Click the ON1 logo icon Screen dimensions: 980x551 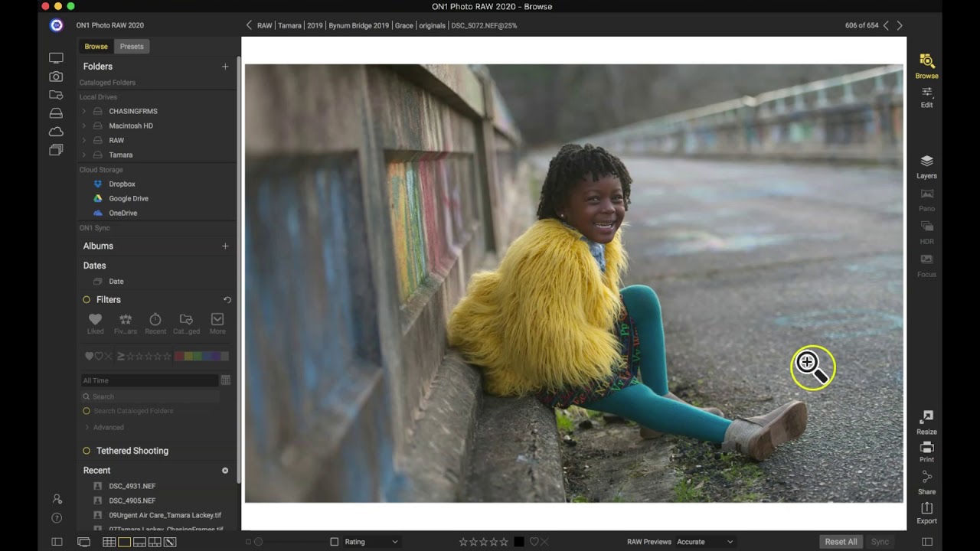pos(56,25)
